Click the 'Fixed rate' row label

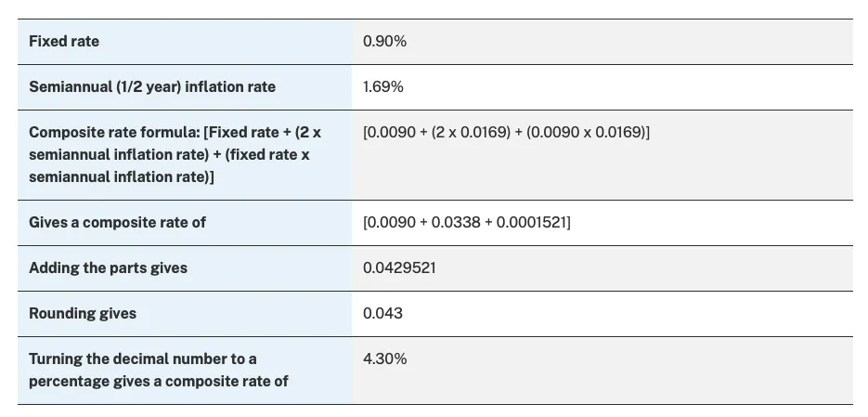pos(64,42)
